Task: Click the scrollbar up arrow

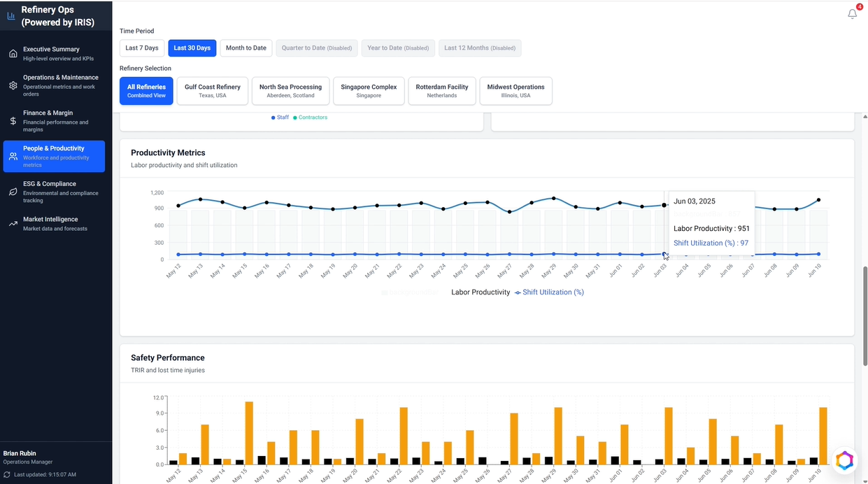Action: click(865, 116)
